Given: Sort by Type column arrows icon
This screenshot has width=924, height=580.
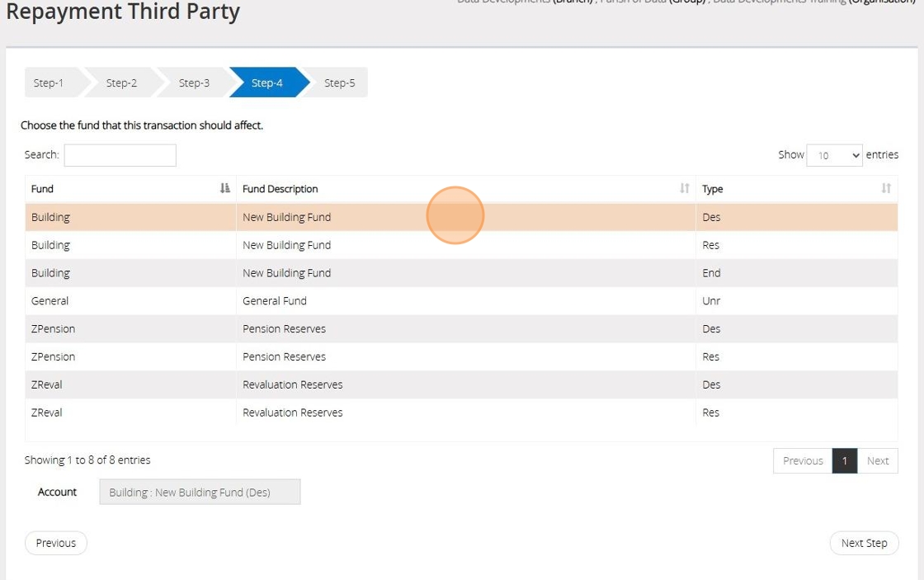Looking at the screenshot, I should click(886, 189).
